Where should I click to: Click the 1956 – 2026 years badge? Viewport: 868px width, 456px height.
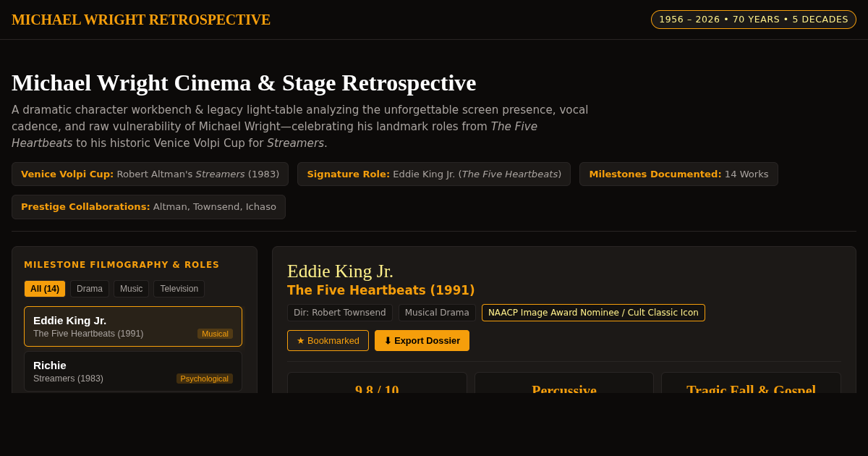tap(753, 20)
